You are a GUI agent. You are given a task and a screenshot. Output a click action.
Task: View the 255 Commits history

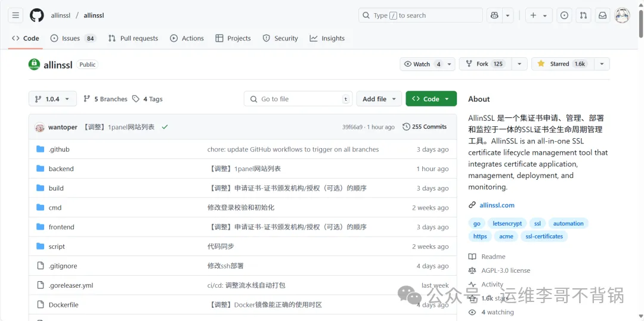click(x=425, y=127)
